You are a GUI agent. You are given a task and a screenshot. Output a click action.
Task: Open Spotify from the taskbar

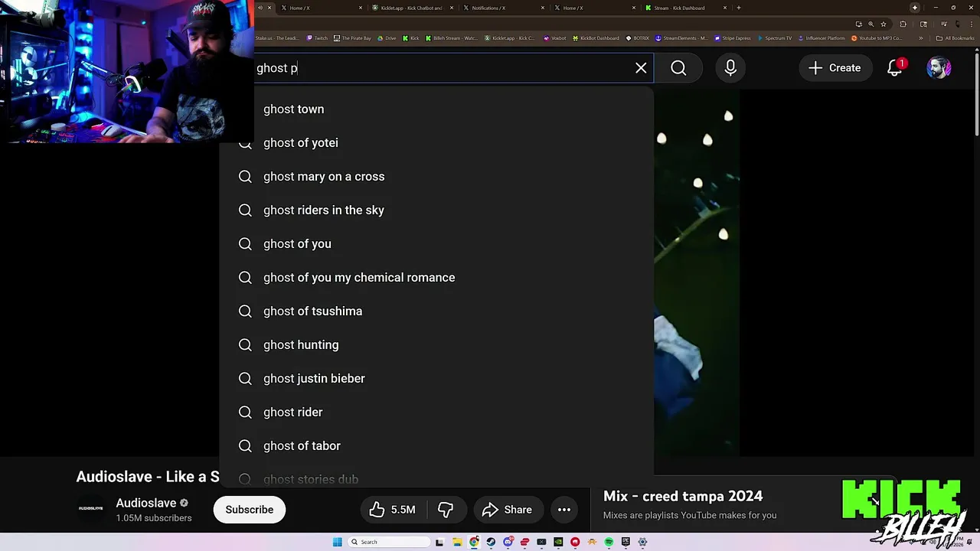pos(609,542)
